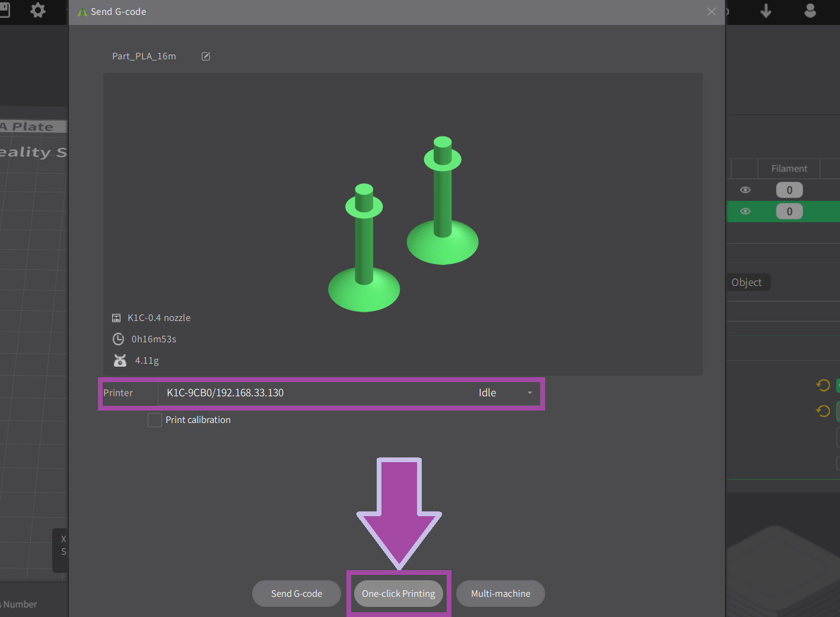Open the settings gear icon
The width and height of the screenshot is (840, 617).
coord(38,10)
